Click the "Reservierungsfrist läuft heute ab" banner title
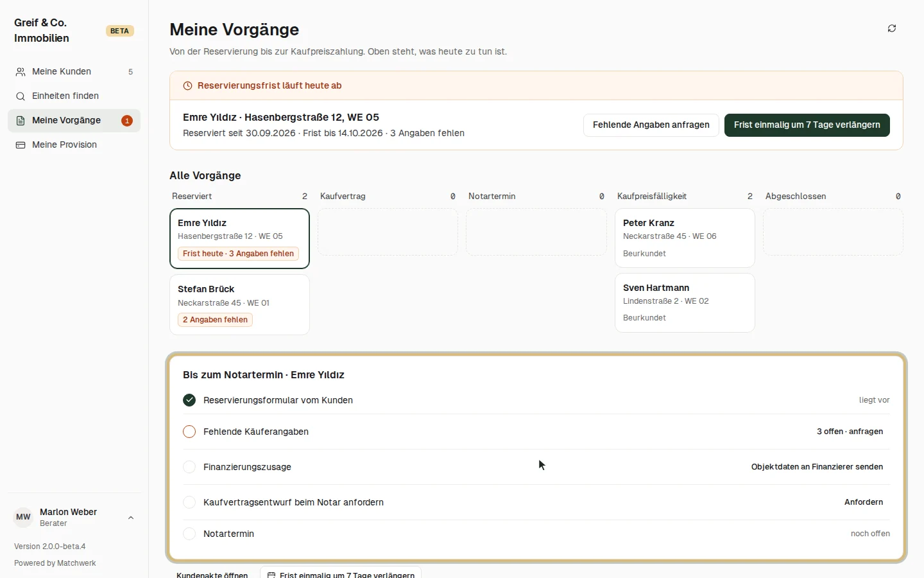This screenshot has height=578, width=924. [x=269, y=86]
